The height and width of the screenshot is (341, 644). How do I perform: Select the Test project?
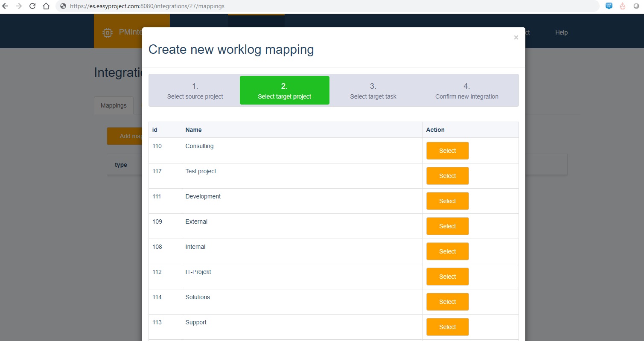447,175
